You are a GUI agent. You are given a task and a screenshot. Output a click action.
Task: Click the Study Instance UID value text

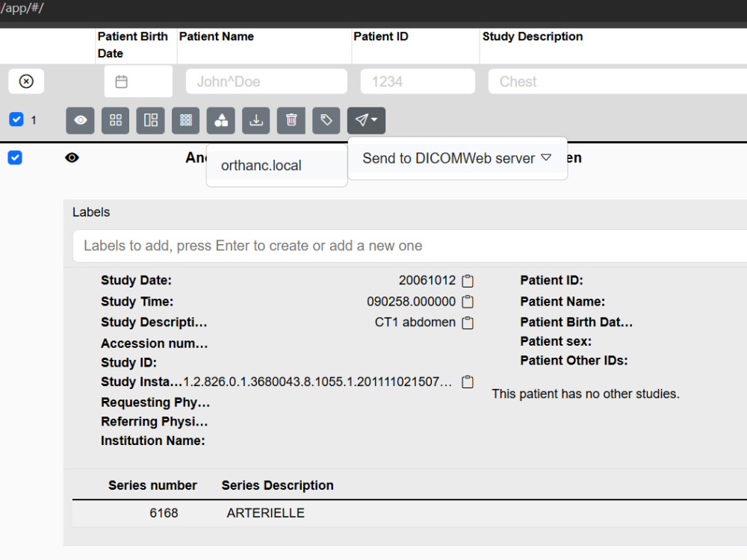(x=317, y=382)
